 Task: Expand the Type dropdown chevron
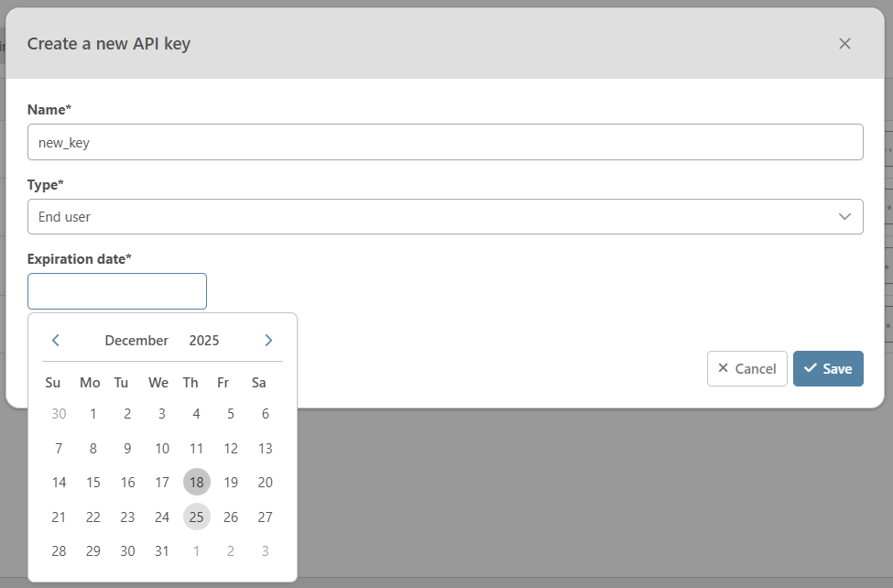(844, 217)
